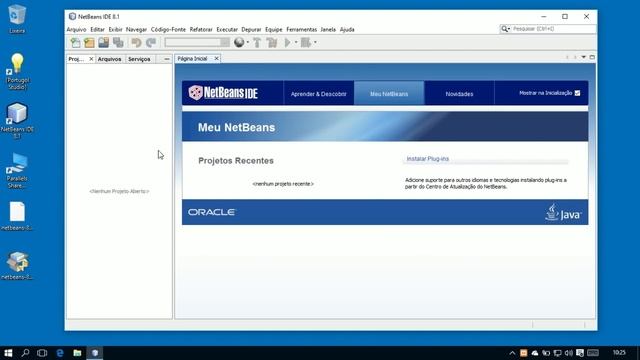Click NetBeans taskbar button

pyautogui.click(x=95, y=353)
